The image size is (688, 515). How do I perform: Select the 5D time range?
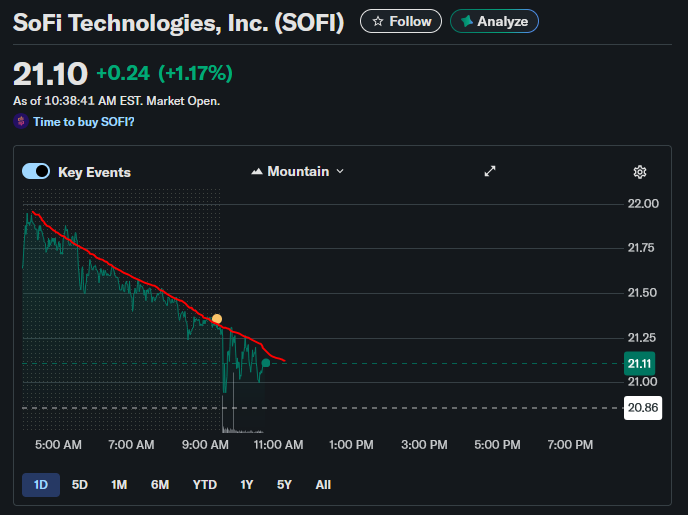80,485
